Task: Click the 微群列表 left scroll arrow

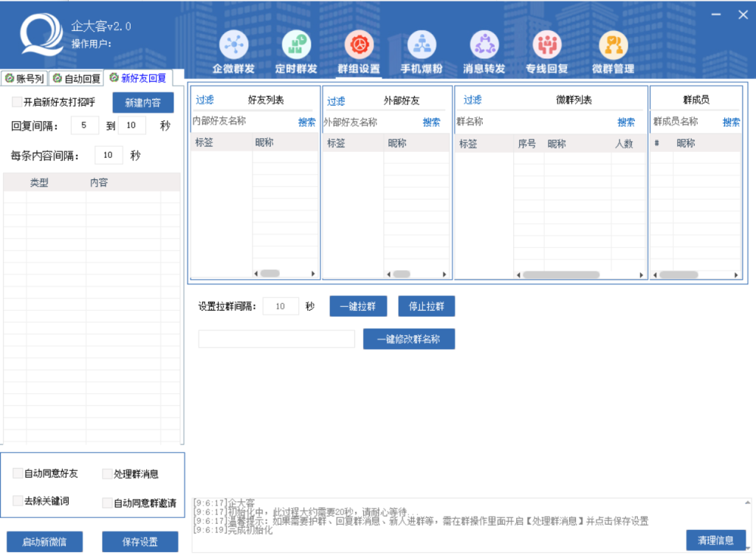Action: pos(518,275)
